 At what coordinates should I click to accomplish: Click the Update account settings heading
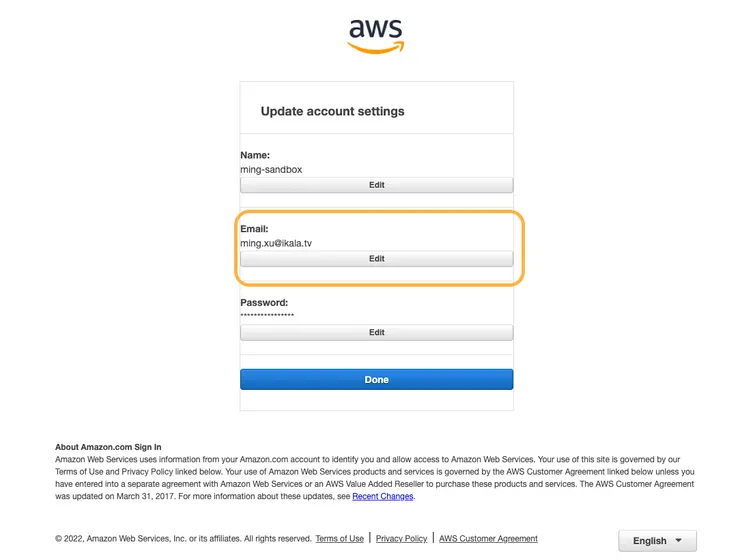coord(332,111)
